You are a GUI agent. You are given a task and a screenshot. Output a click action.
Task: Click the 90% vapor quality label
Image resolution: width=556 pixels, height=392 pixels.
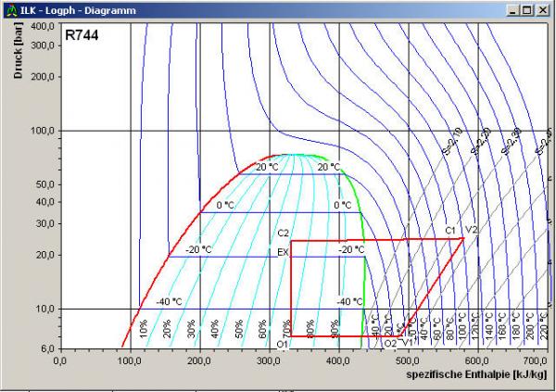334,328
